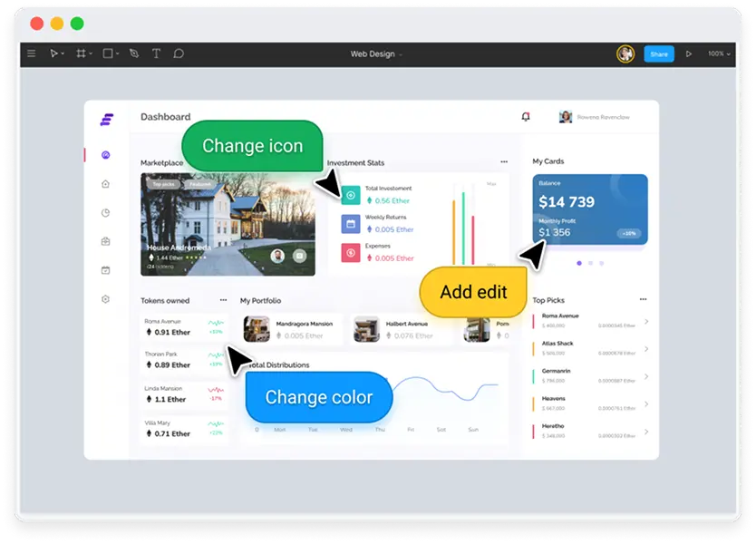This screenshot has width=756, height=544.
Task: Toggle the Featured tag on the house photo
Action: pos(199,182)
